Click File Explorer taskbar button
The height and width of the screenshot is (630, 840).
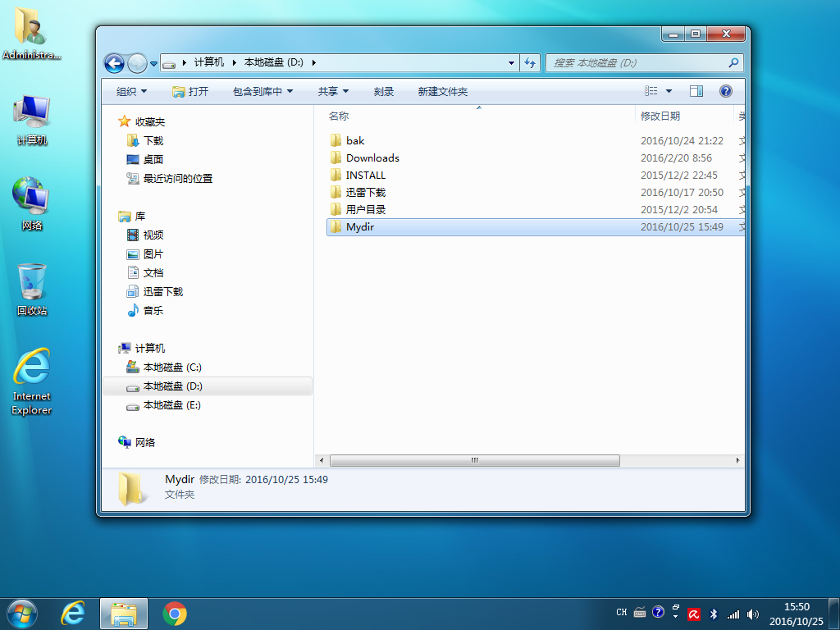(124, 614)
